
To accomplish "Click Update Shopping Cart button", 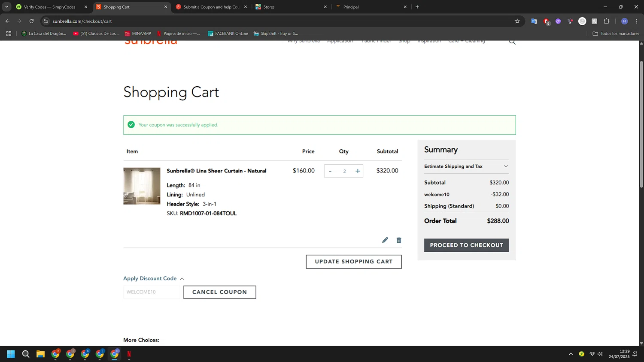I will pyautogui.click(x=354, y=262).
